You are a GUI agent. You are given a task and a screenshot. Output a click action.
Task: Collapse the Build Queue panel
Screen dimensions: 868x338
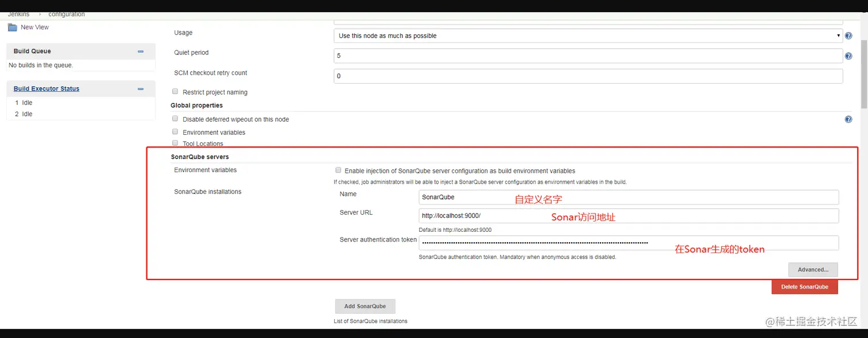141,52
